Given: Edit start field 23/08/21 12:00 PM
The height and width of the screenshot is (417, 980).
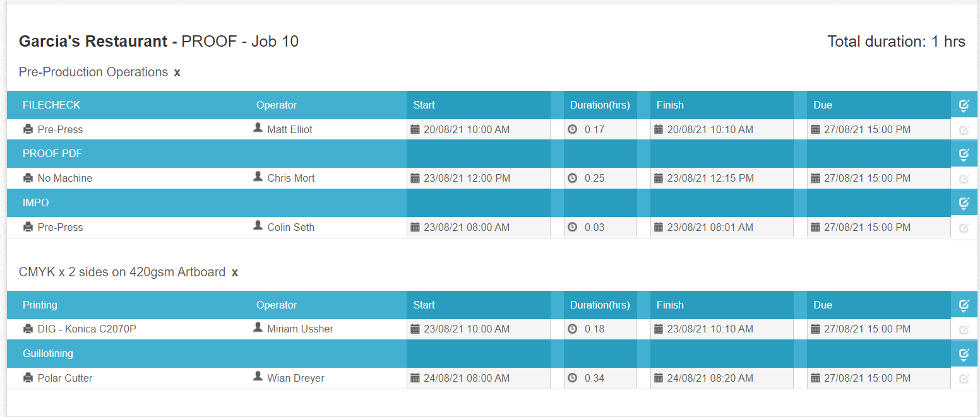Looking at the screenshot, I should click(x=479, y=178).
